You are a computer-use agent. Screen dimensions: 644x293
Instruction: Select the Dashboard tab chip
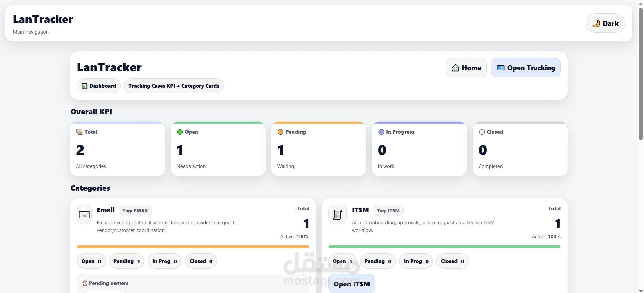pyautogui.click(x=99, y=86)
